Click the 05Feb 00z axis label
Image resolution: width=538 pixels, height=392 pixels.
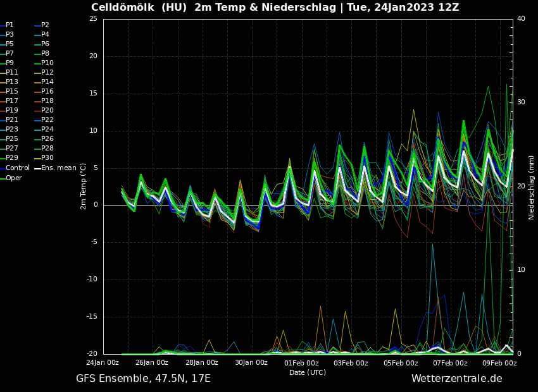coord(401,363)
